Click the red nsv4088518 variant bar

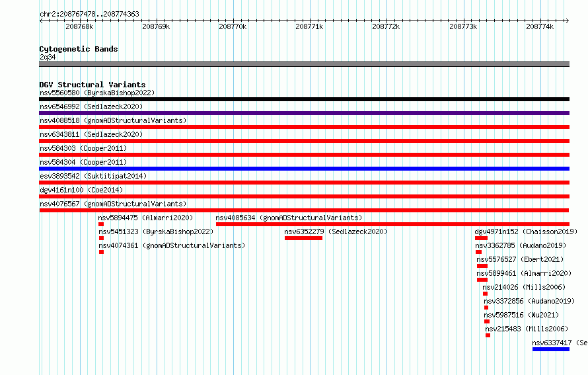304,127
